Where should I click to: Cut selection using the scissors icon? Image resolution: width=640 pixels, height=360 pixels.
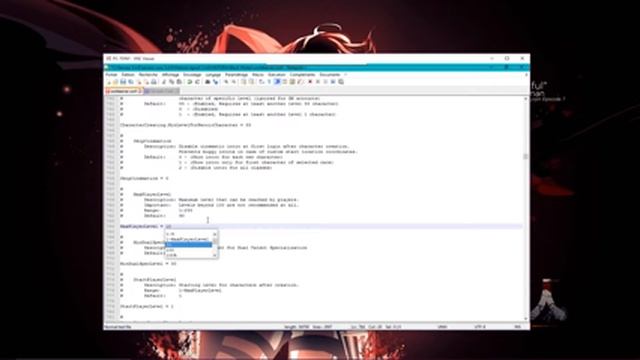[x=164, y=82]
